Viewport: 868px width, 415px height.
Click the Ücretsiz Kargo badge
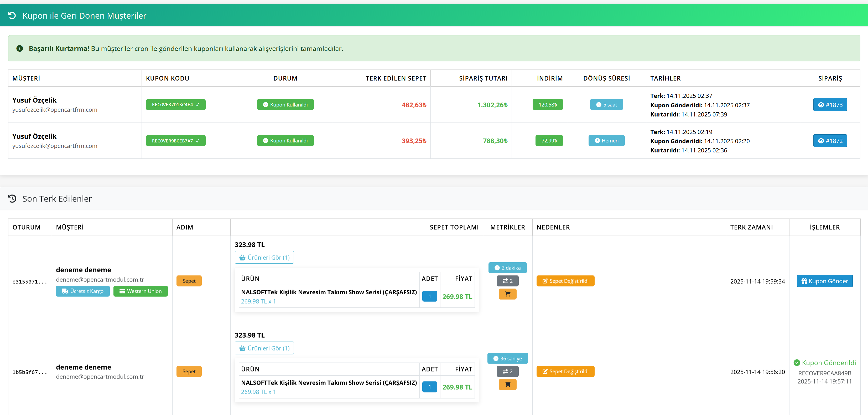click(x=82, y=291)
